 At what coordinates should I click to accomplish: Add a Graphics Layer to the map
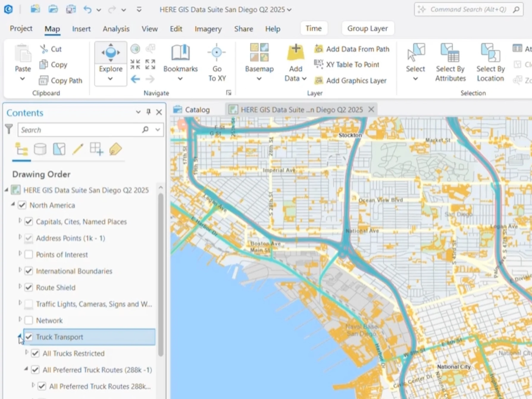(352, 80)
